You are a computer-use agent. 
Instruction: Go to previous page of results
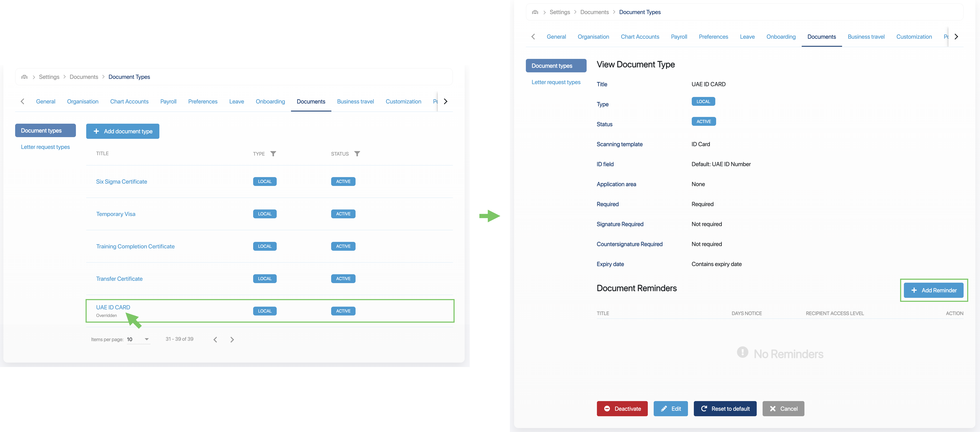coord(215,339)
